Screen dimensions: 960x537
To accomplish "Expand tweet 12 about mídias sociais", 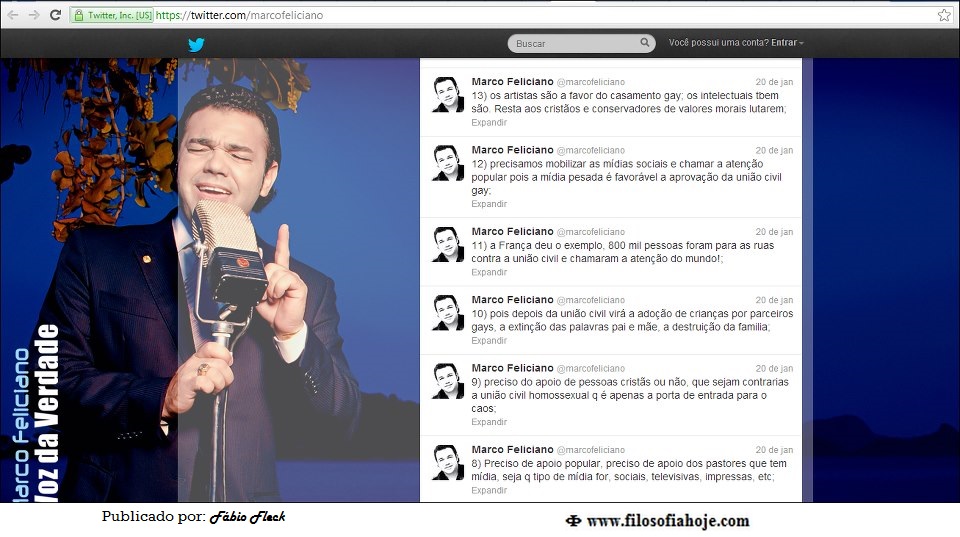I will 489,204.
